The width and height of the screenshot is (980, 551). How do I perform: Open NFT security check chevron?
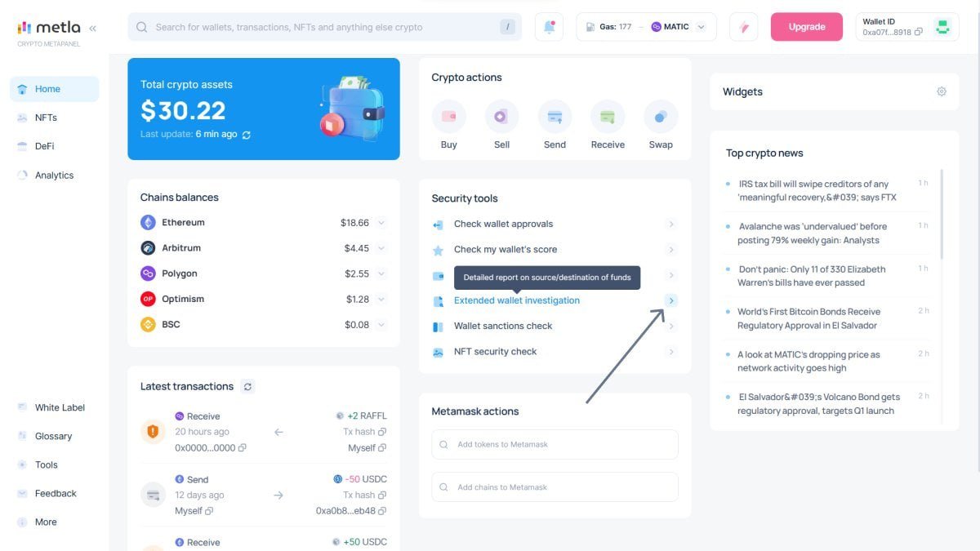(x=671, y=352)
